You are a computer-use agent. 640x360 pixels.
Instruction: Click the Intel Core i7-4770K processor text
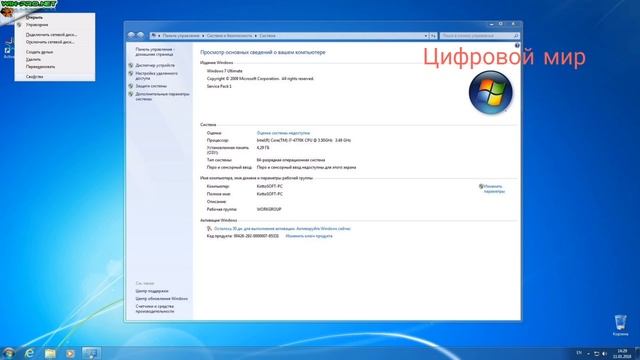[x=304, y=140]
